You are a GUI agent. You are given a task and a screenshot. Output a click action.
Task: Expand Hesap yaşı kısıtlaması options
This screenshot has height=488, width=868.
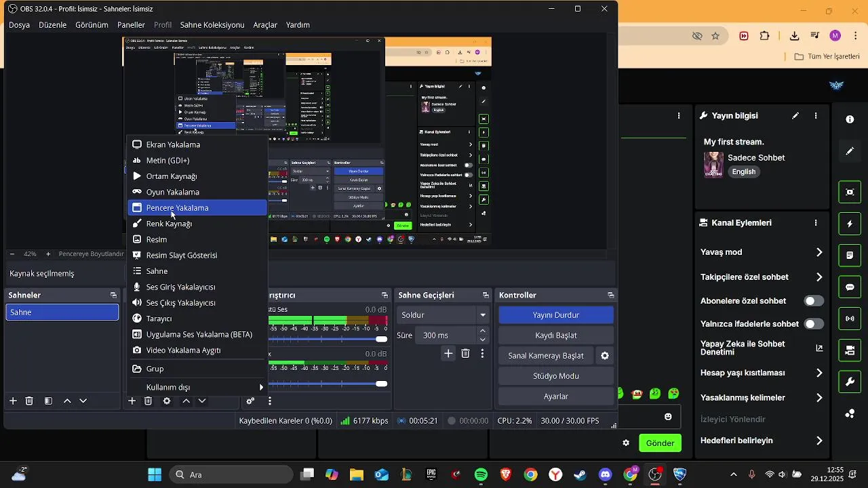tap(819, 373)
